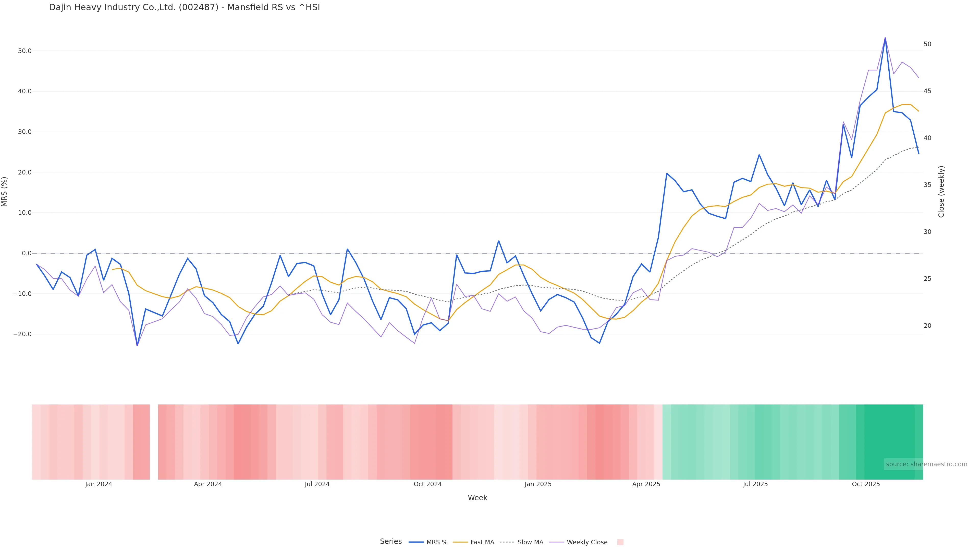The image size is (980, 551).
Task: Click the 50.0 tick on MRS axis
Action: [25, 51]
